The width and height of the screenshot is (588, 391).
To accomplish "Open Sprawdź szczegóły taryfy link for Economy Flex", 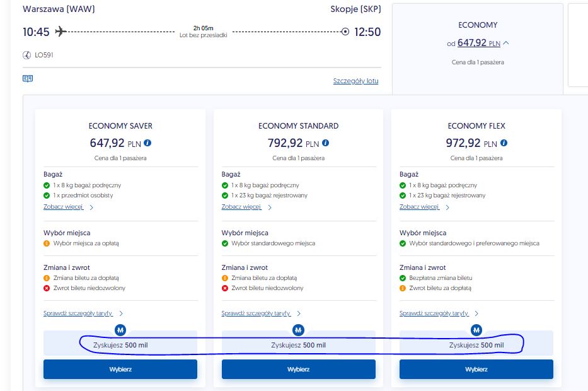I will tap(434, 313).
